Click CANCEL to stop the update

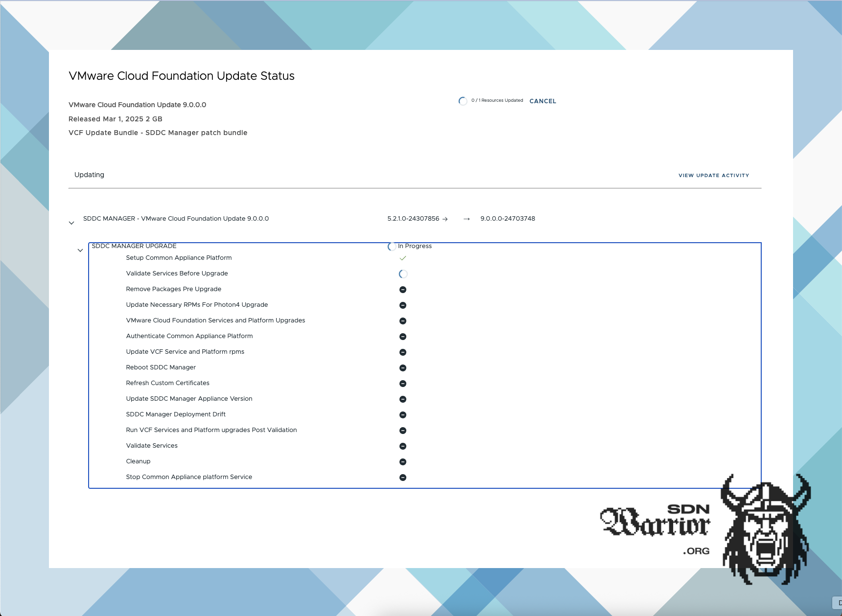(542, 101)
